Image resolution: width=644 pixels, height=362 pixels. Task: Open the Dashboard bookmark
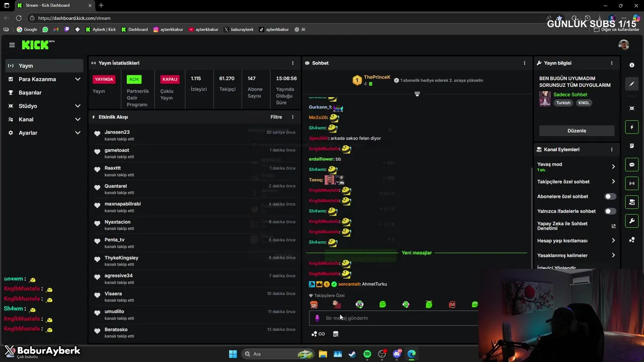pyautogui.click(x=134, y=29)
